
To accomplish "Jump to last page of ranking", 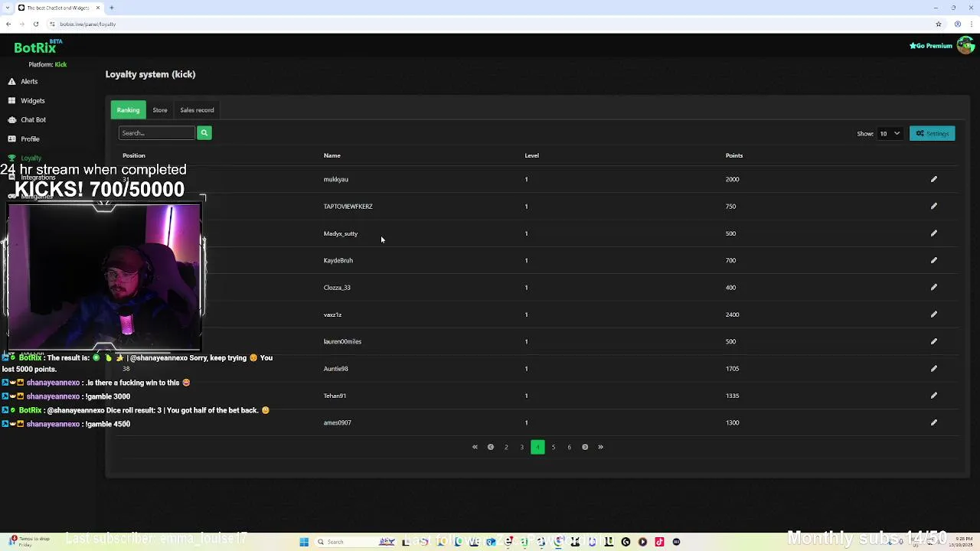I will pyautogui.click(x=600, y=447).
